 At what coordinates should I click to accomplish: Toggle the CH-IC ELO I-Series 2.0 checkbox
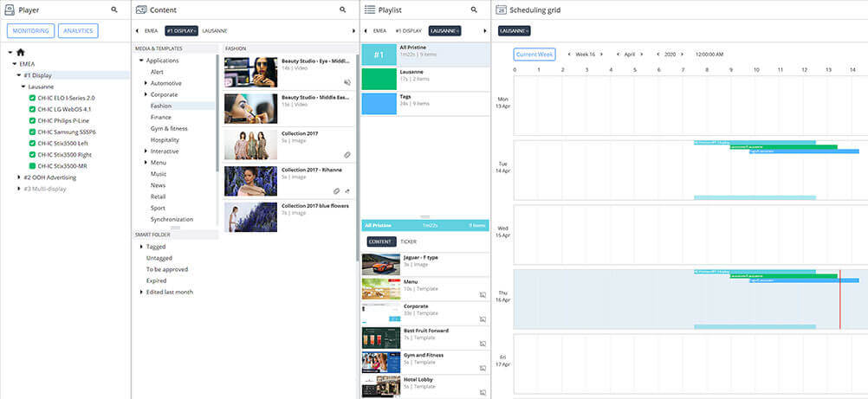32,98
